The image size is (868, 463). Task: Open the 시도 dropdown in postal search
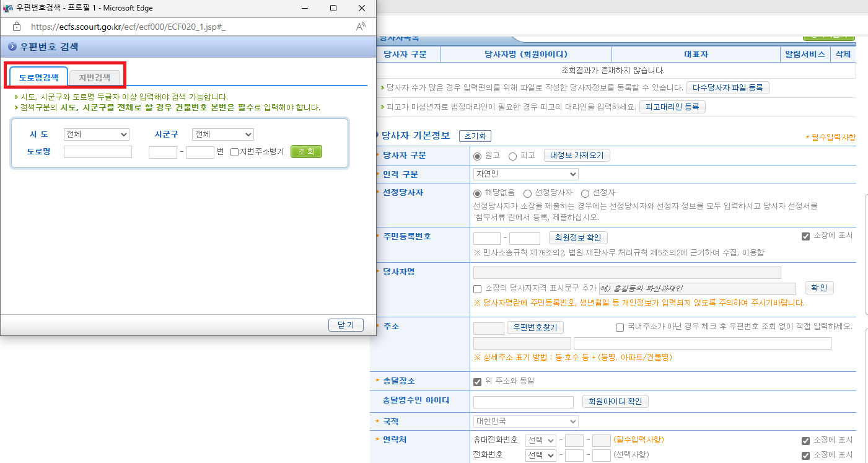pyautogui.click(x=97, y=134)
